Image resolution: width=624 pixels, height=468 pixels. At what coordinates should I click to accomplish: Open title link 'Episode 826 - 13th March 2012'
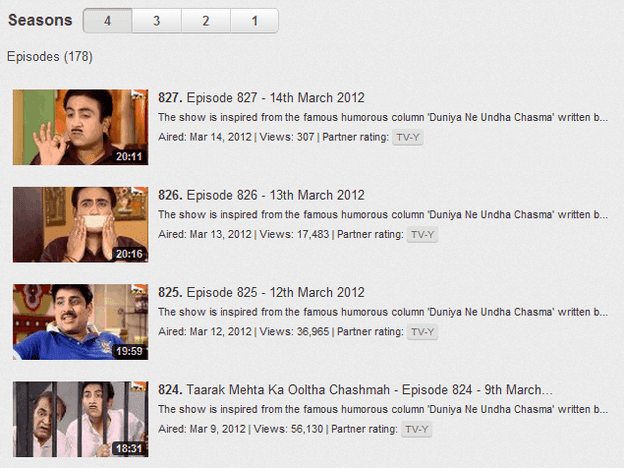pos(275,195)
